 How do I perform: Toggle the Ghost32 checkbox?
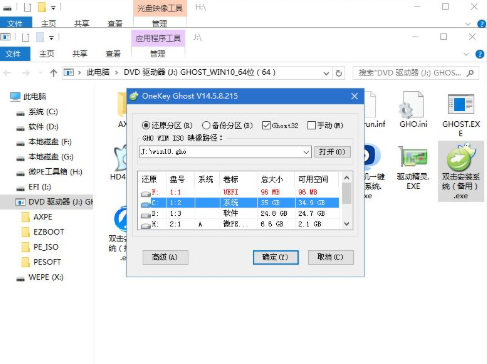[x=266, y=125]
